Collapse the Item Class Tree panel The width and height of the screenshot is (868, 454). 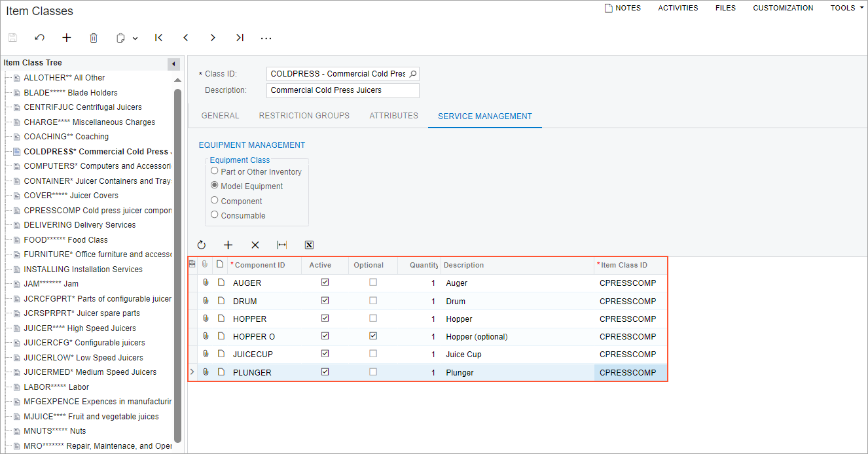click(173, 63)
